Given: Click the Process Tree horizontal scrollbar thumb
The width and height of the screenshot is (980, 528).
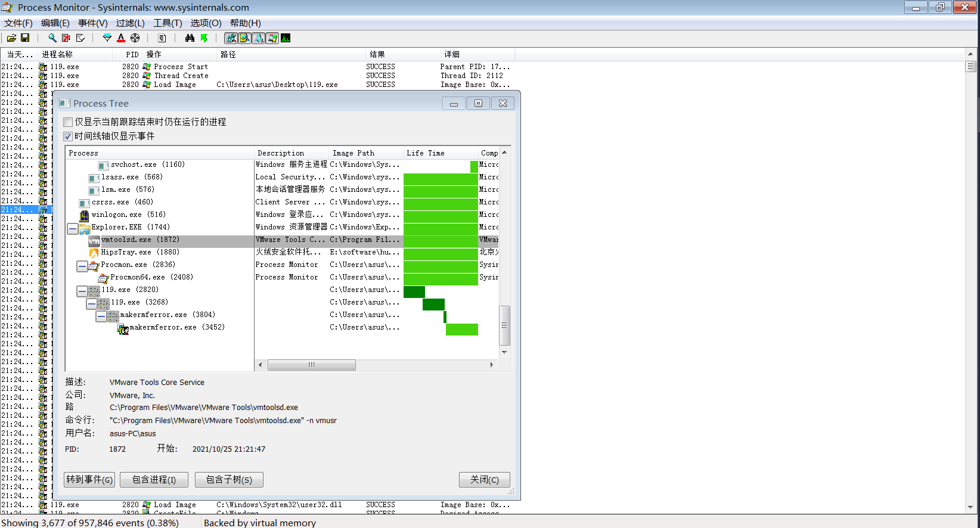Looking at the screenshot, I should click(312, 365).
